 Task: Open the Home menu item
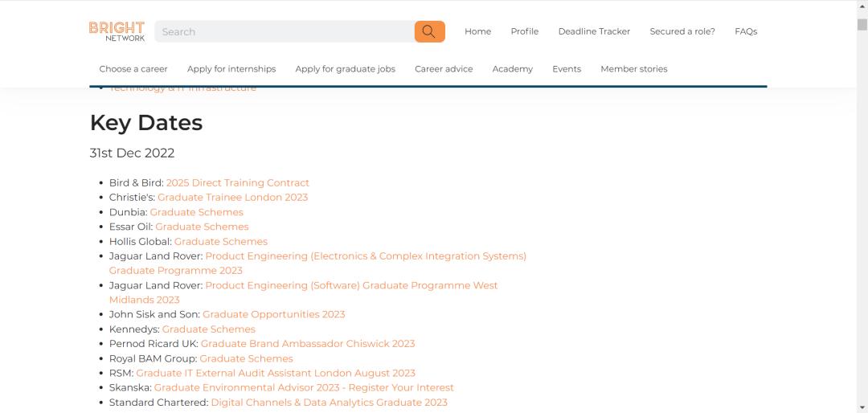[477, 31]
